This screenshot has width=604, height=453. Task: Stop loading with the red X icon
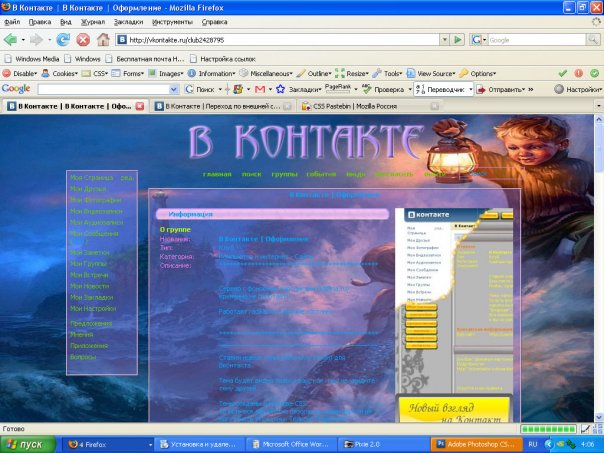coord(83,39)
